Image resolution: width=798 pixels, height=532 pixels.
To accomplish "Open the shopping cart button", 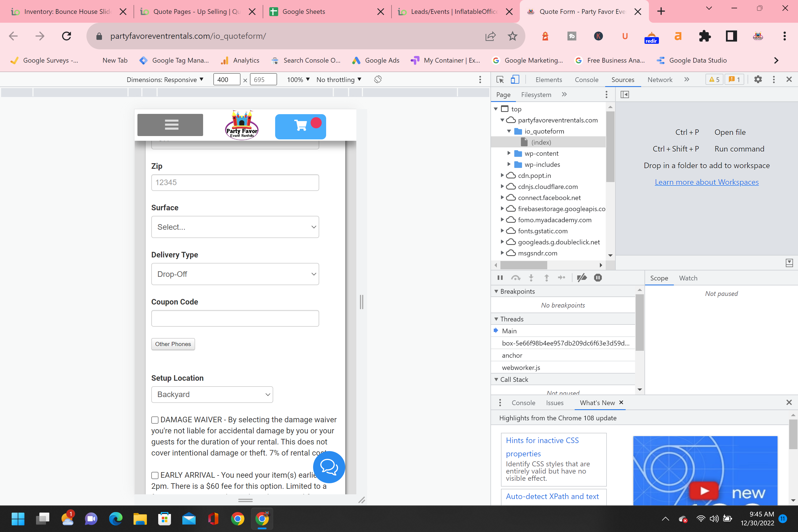I will [300, 126].
